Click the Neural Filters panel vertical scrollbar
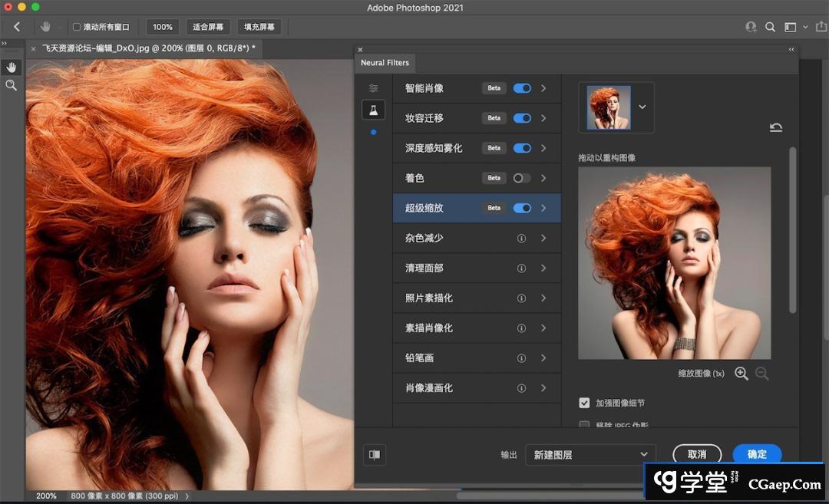829x504 pixels. pos(792,230)
